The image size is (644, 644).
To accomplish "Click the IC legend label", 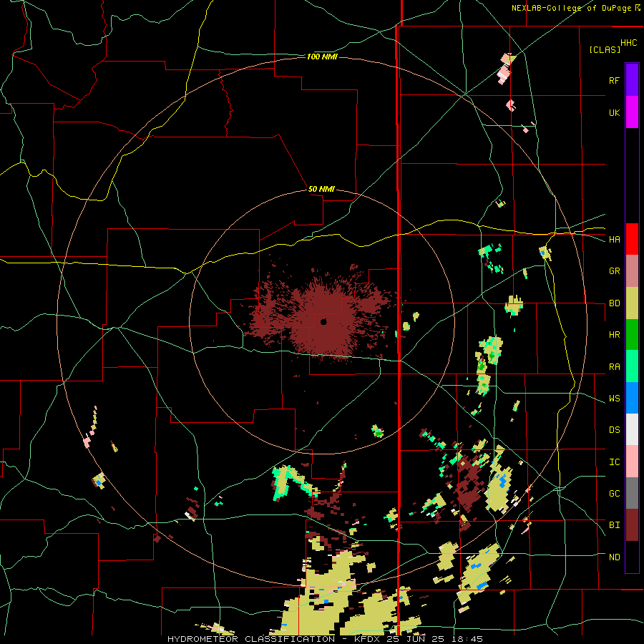I will 614,462.
